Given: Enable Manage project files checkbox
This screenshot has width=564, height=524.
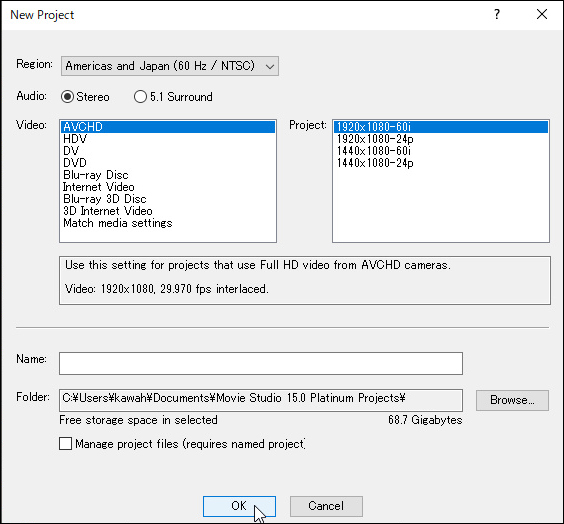Looking at the screenshot, I should click(65, 443).
